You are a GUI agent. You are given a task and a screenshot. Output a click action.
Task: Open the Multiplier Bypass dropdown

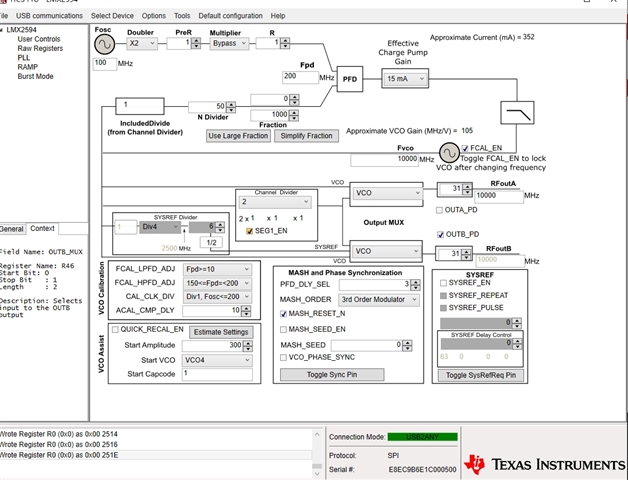tap(229, 43)
